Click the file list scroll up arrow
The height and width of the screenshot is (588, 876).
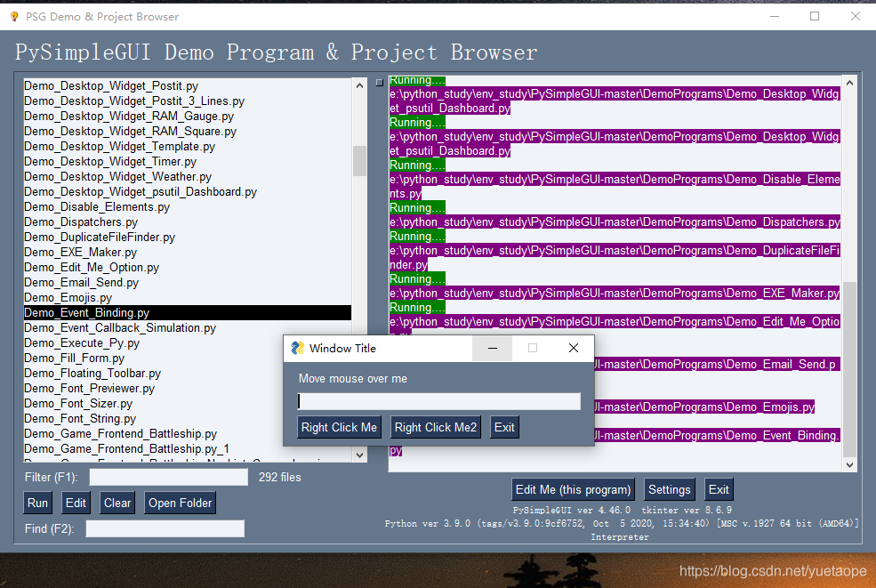click(x=360, y=85)
